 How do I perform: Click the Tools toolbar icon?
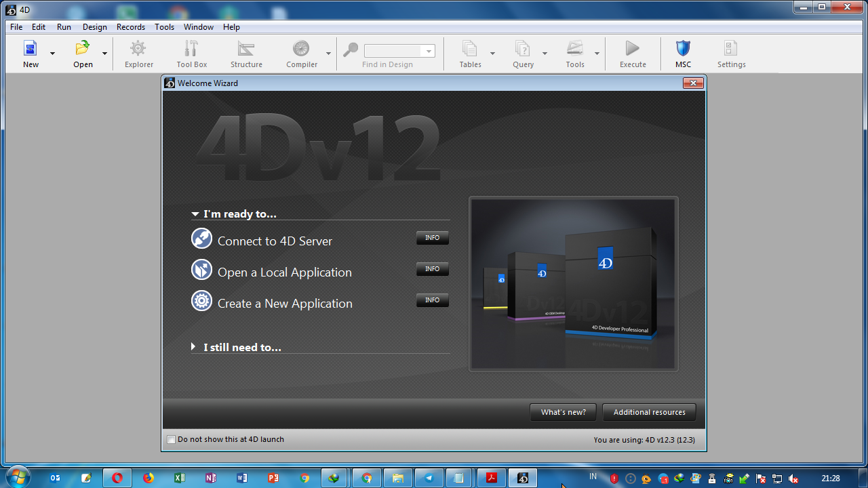click(x=575, y=48)
